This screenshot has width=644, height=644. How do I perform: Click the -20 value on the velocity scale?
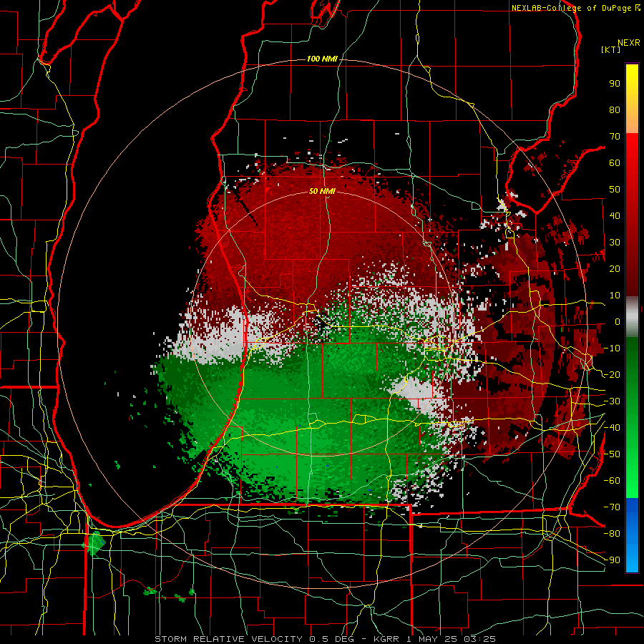612,374
